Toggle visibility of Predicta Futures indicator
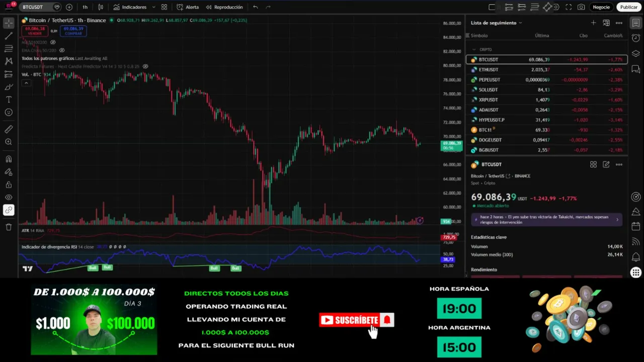Image resolution: width=644 pixels, height=362 pixels. 145,66
